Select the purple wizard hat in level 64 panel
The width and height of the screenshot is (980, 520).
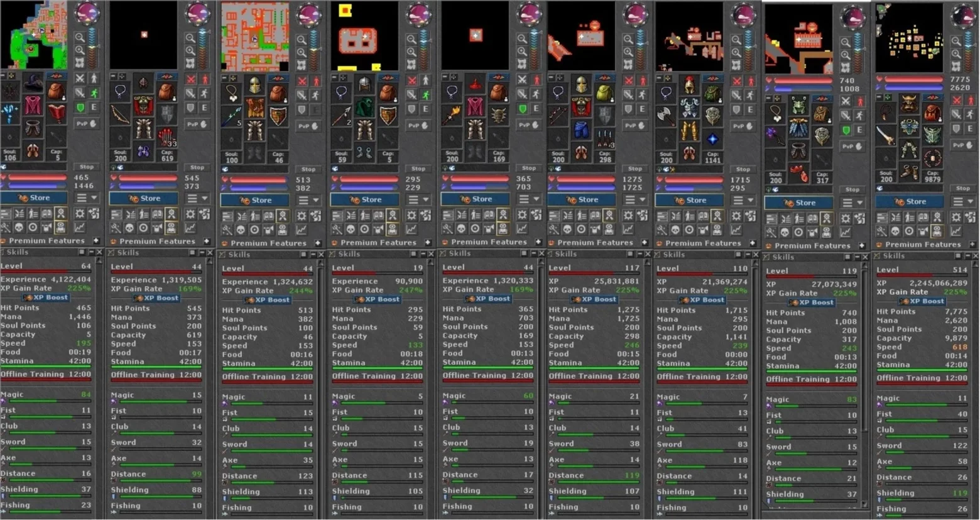(x=33, y=82)
